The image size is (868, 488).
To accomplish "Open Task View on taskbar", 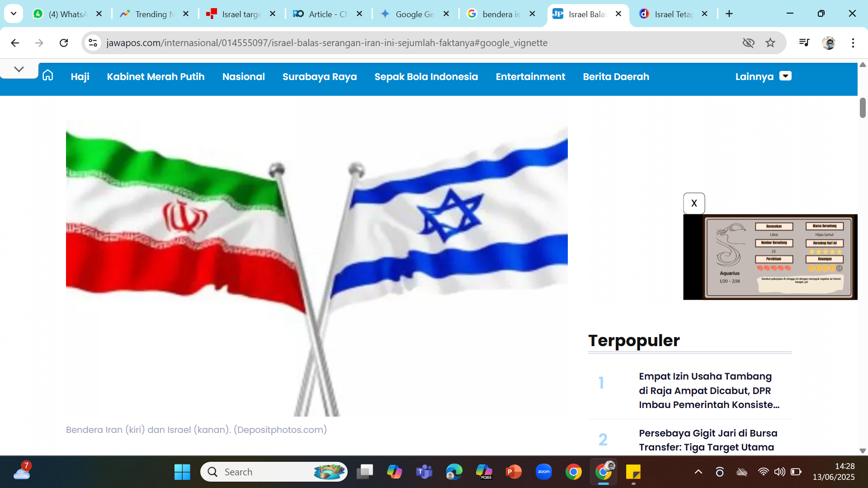I will pyautogui.click(x=364, y=472).
